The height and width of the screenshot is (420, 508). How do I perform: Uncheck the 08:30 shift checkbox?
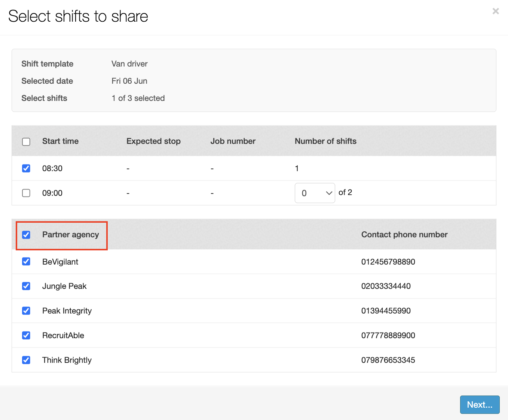coord(26,168)
